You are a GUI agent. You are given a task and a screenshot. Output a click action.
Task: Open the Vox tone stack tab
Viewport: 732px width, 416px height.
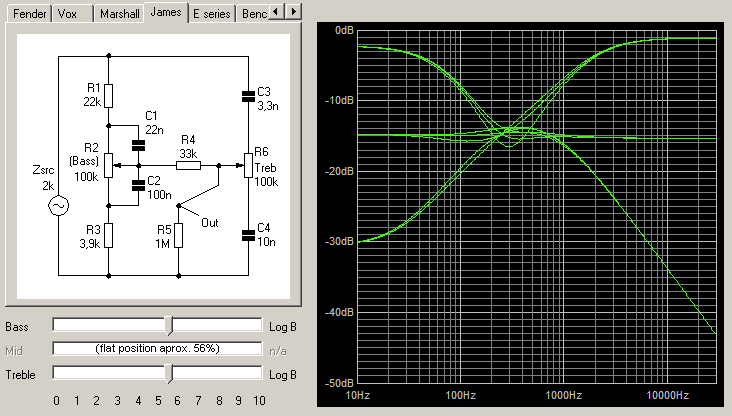click(68, 14)
